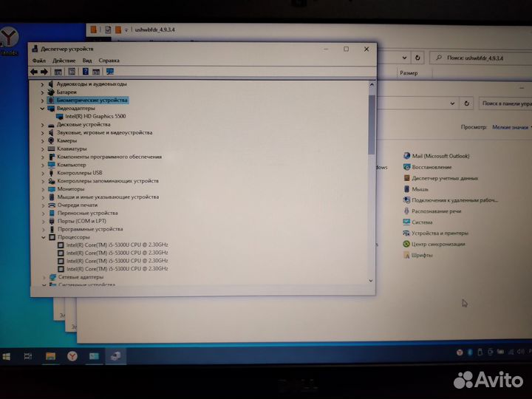
Task: Open the address dropdown in Explorer window
Action: (x=404, y=58)
